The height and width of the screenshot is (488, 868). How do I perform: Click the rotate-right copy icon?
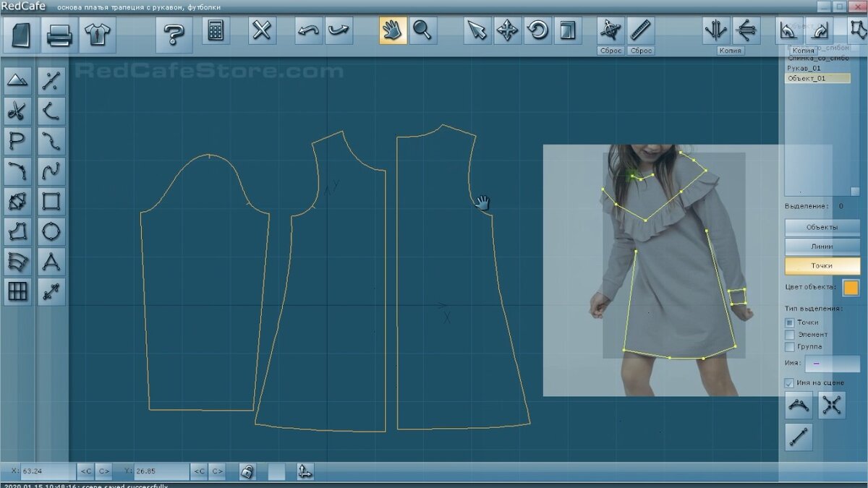pos(820,31)
